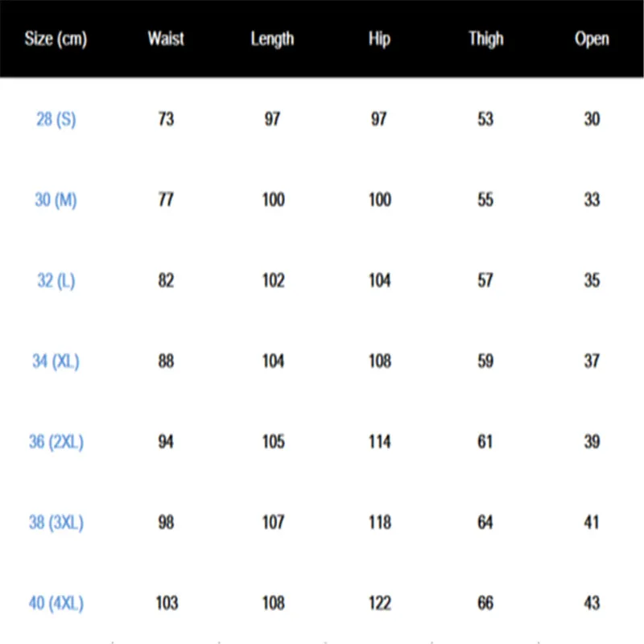Click the Hip column header
Image resolution: width=644 pixels, height=644 pixels.
pos(379,39)
